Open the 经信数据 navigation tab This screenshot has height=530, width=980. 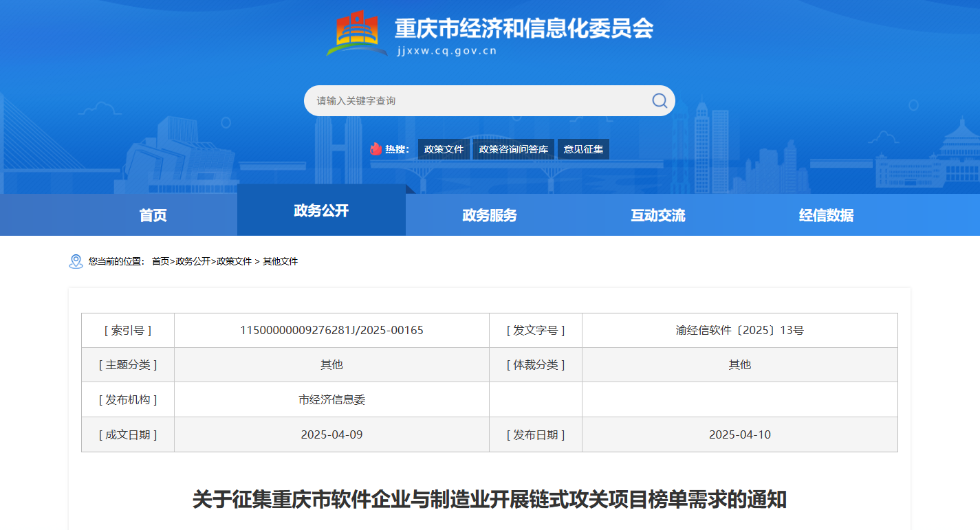pyautogui.click(x=826, y=215)
